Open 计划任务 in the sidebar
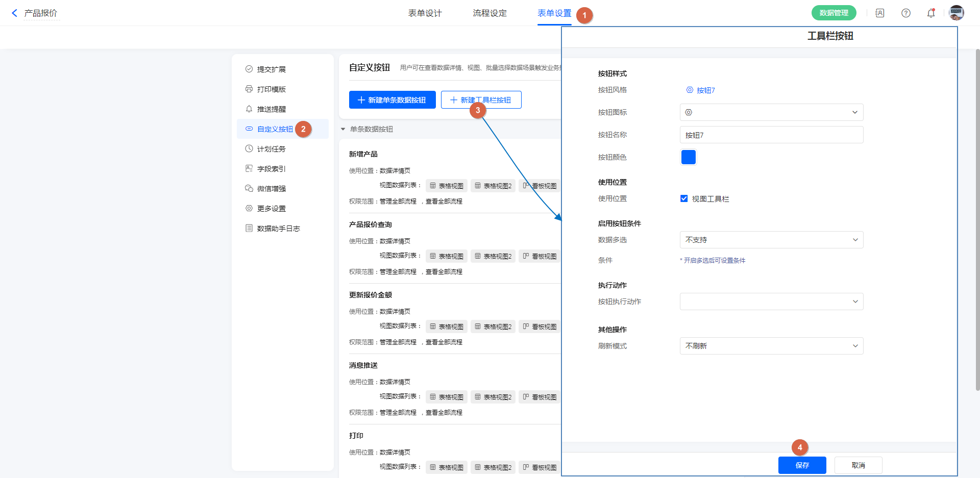This screenshot has height=478, width=980. (271, 149)
